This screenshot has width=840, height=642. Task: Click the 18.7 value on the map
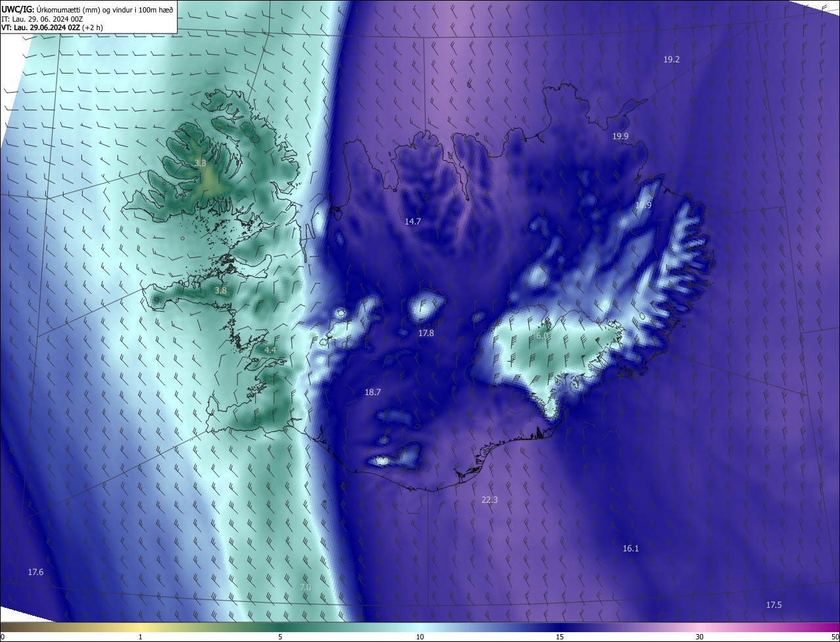(373, 392)
